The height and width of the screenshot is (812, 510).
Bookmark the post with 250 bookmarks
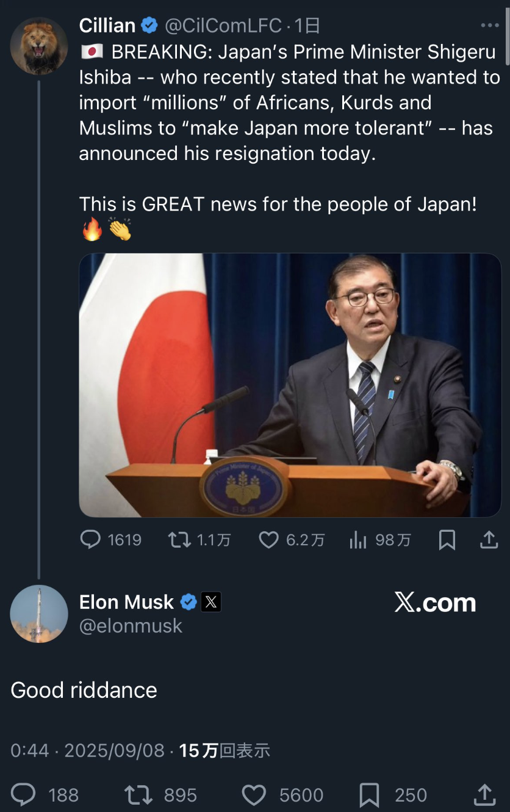click(x=370, y=795)
